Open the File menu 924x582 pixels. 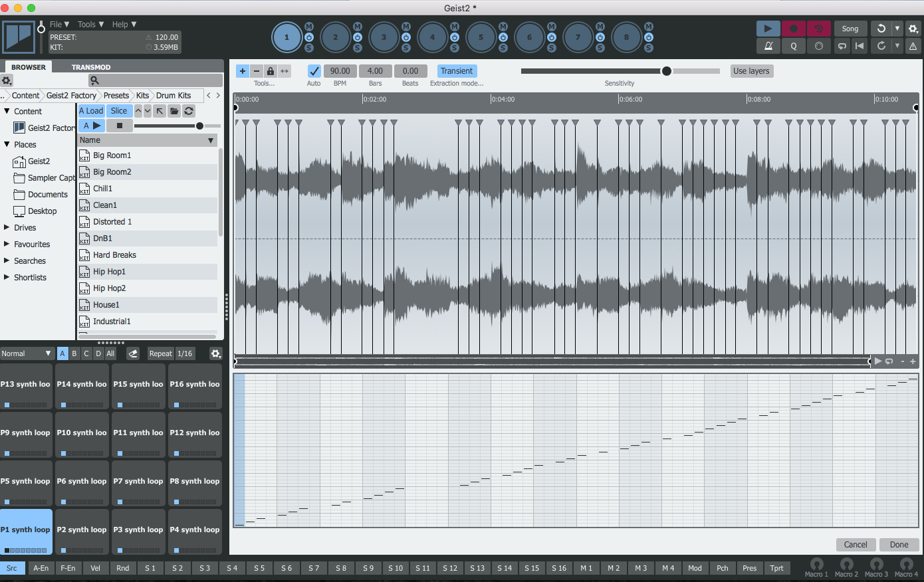pyautogui.click(x=59, y=25)
